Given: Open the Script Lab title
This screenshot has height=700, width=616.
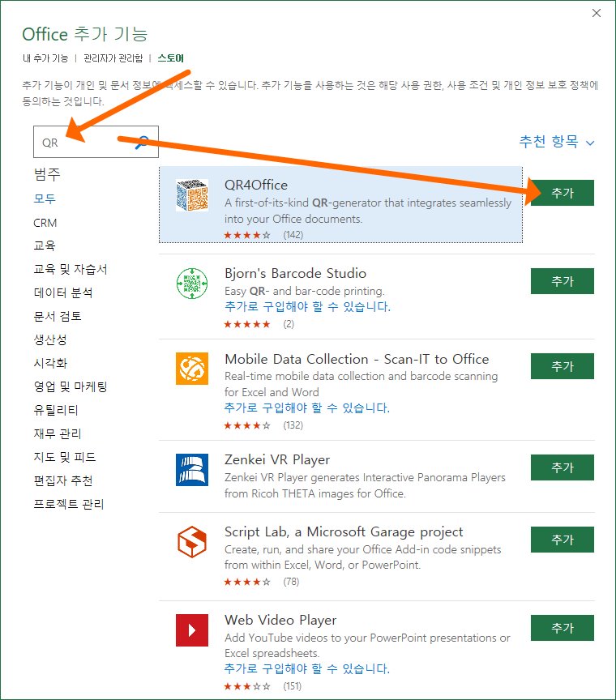Looking at the screenshot, I should click(x=344, y=531).
